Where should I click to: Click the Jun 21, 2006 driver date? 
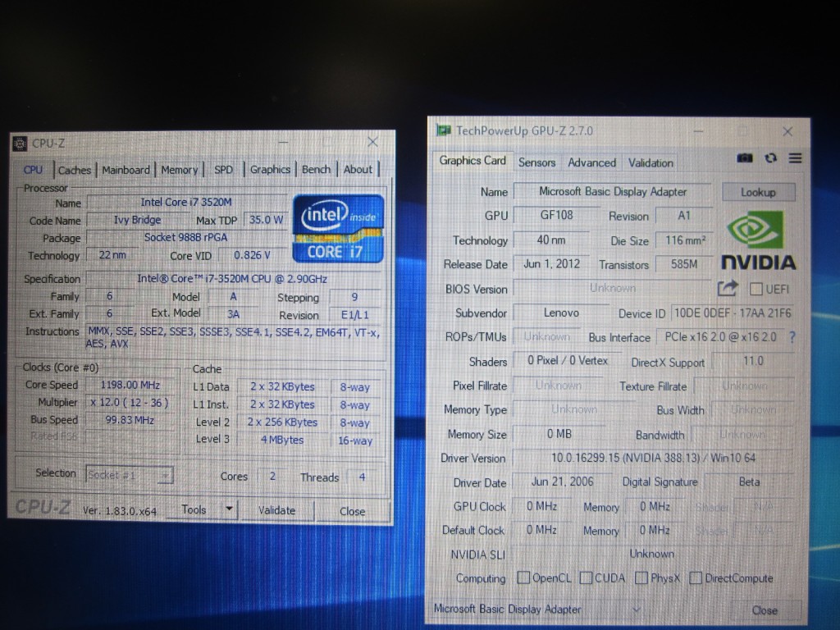[562, 481]
